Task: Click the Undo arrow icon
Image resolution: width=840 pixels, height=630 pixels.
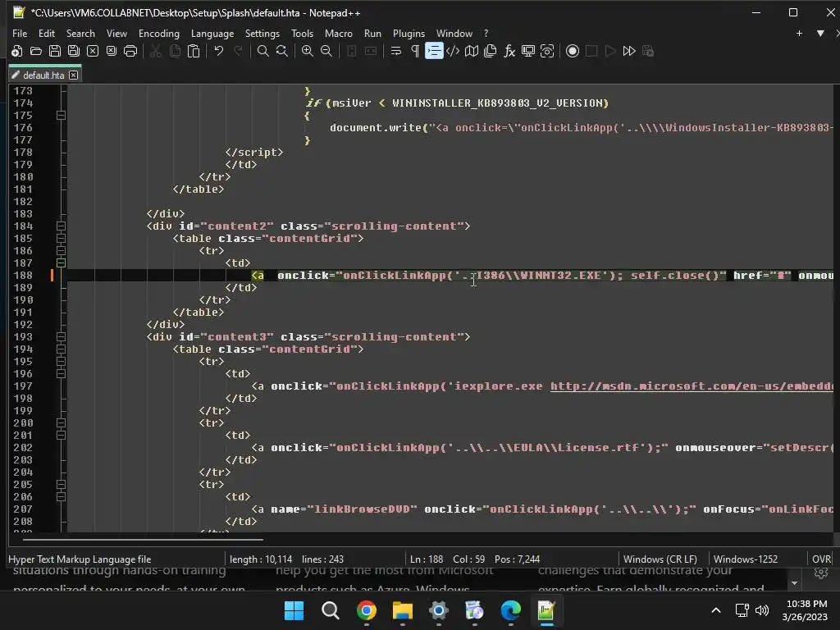Action: 218,51
